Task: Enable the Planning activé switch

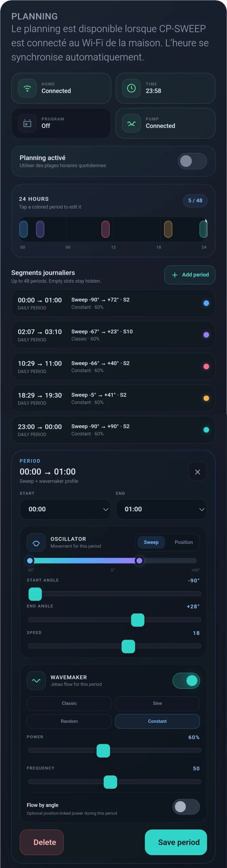Action: pyautogui.click(x=192, y=161)
